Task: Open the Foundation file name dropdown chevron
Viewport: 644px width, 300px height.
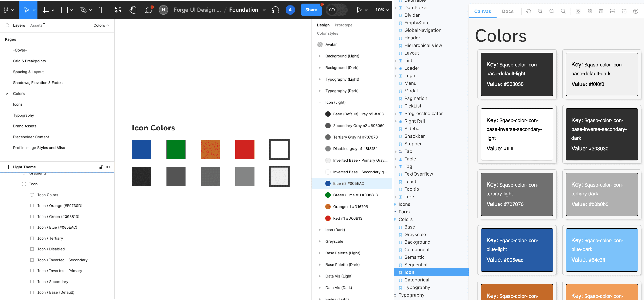Action: tap(264, 10)
